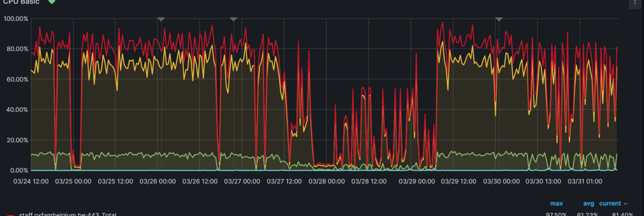Sort legend by the max column
This screenshot has width=644, height=216.
556,203
